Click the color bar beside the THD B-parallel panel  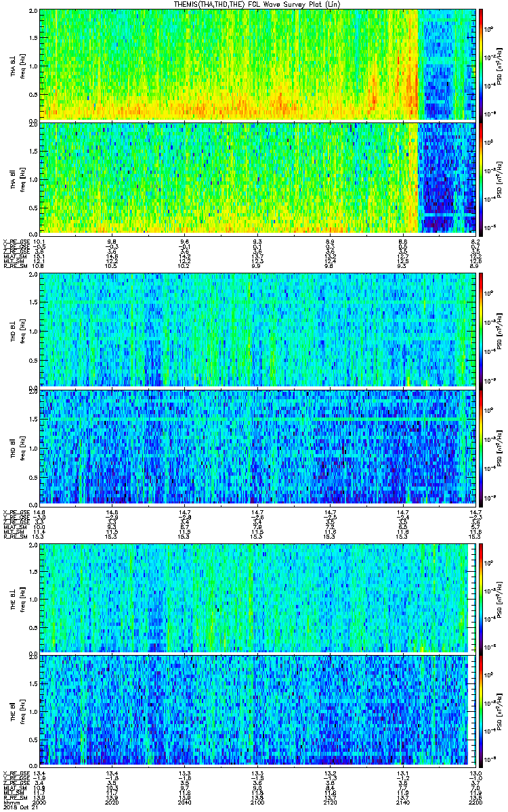point(481,447)
